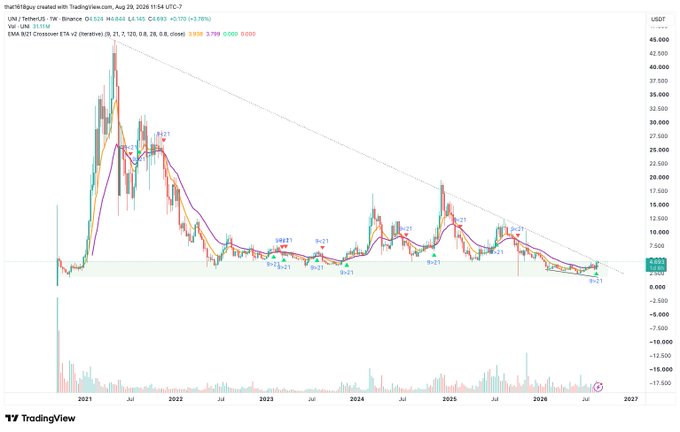Select the UNI / TetherUS symbol title in the legend

(x=45, y=19)
